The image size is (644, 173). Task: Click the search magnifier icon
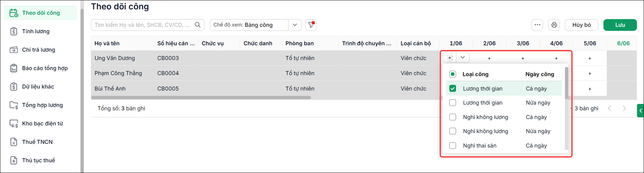point(198,25)
